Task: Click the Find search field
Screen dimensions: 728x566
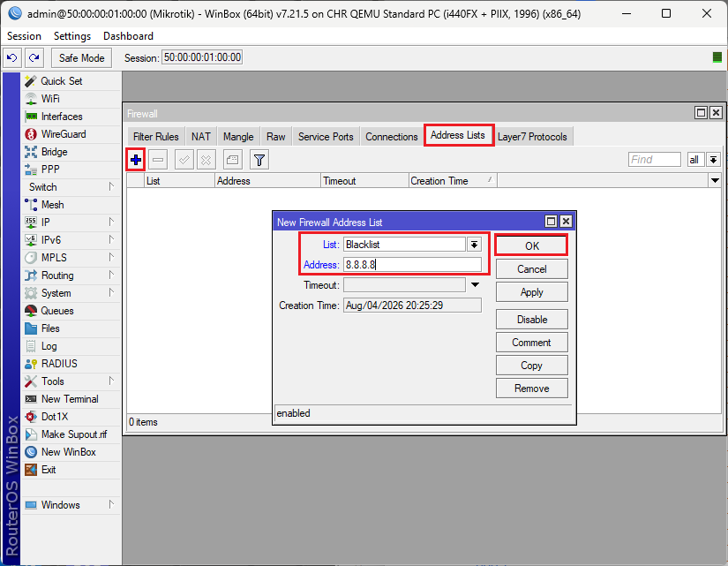Action: coord(654,160)
